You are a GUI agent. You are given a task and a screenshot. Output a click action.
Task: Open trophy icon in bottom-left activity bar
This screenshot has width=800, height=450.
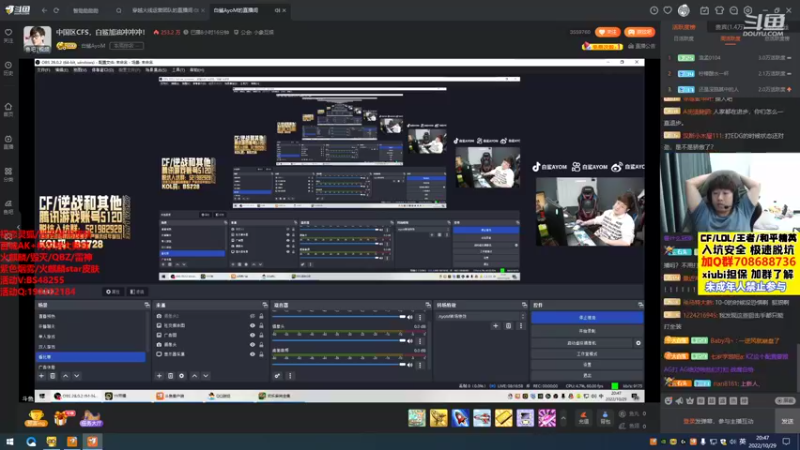(36, 418)
